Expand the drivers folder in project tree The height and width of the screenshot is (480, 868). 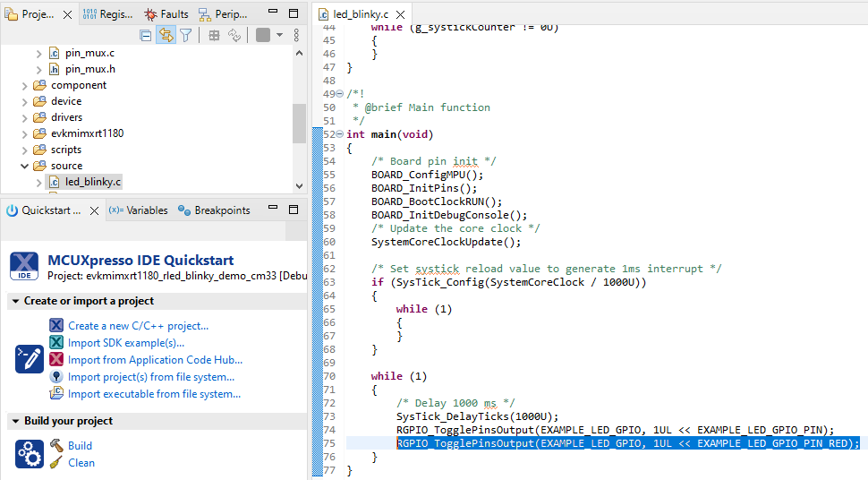click(25, 117)
